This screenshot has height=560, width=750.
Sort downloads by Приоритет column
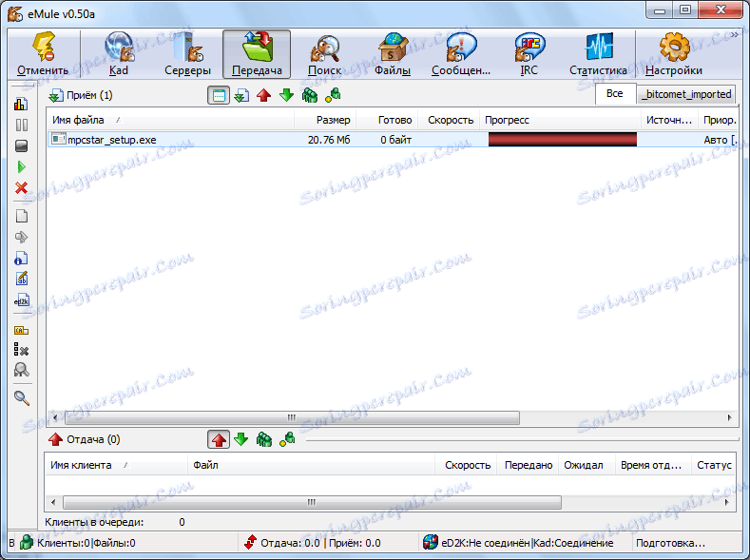pyautogui.click(x=718, y=120)
